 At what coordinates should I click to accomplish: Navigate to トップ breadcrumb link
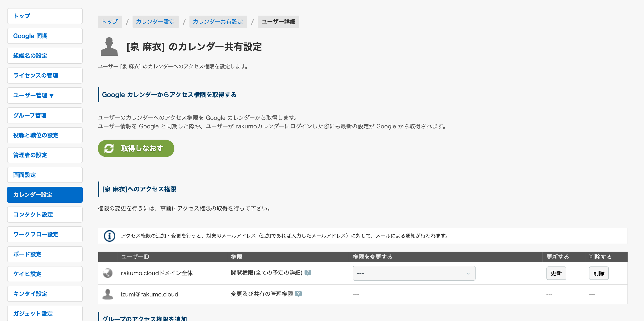point(110,22)
